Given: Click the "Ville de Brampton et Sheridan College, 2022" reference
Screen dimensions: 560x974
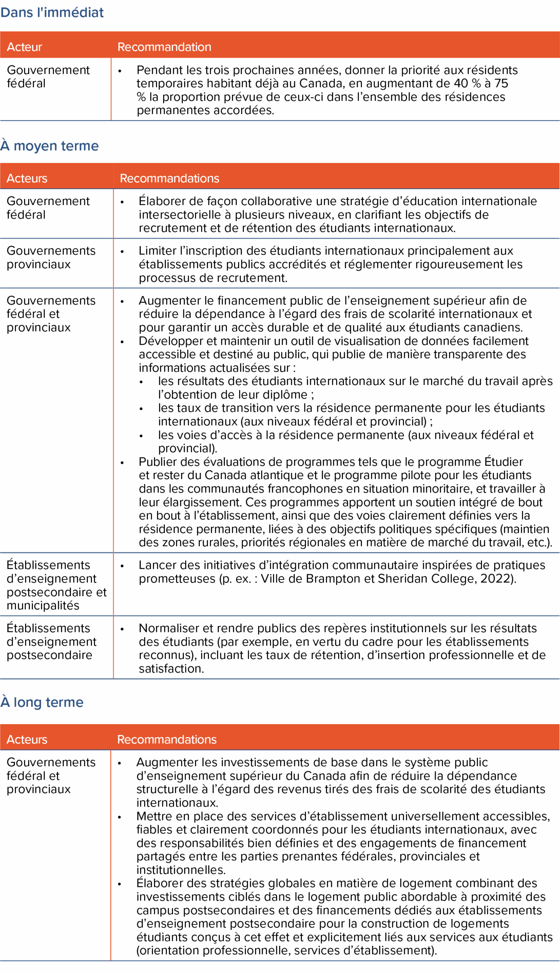Looking at the screenshot, I should coord(387,578).
